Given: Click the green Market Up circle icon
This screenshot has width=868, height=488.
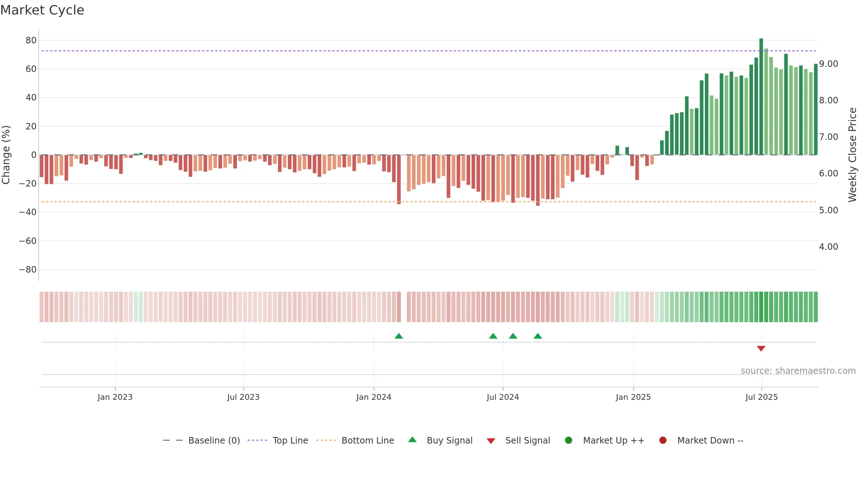Looking at the screenshot, I should 569,440.
